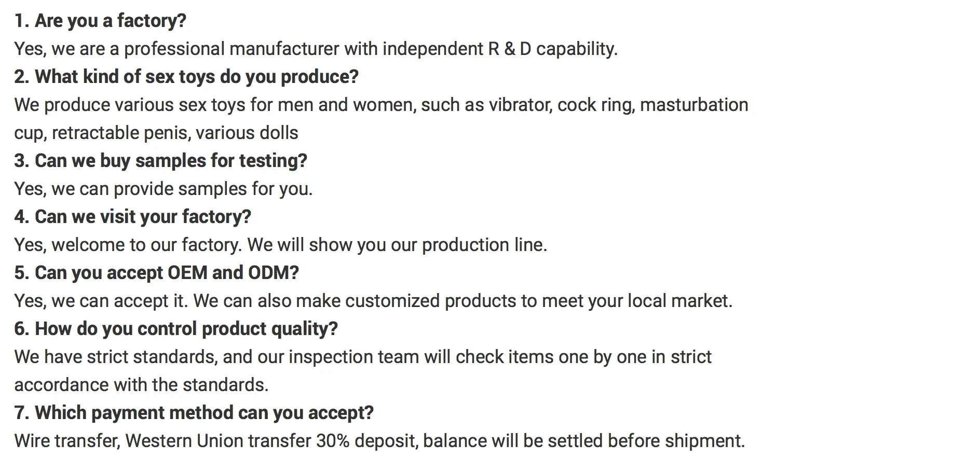Click the line "cup, retractable penis, various dolls"
The width and height of the screenshot is (980, 473).
(x=156, y=133)
